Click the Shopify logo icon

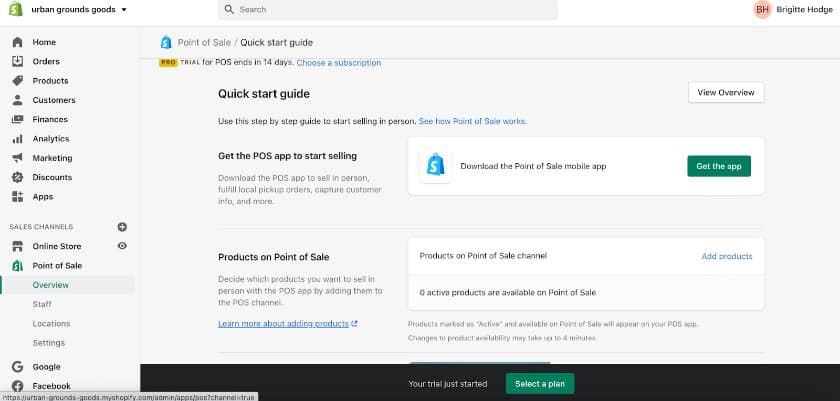(x=16, y=9)
